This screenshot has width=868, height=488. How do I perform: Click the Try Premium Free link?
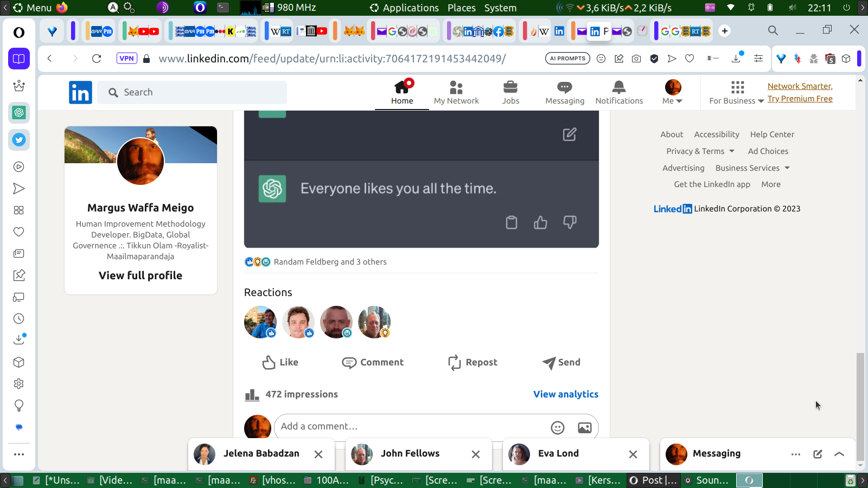[x=800, y=99]
